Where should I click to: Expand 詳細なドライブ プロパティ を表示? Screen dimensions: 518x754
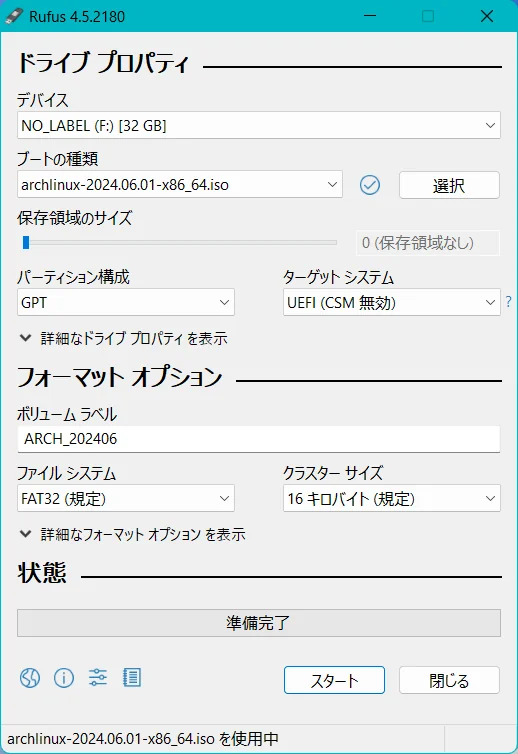click(123, 339)
